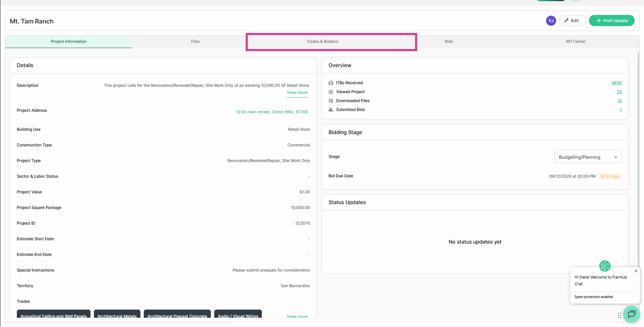Click the Post Update button

612,21
